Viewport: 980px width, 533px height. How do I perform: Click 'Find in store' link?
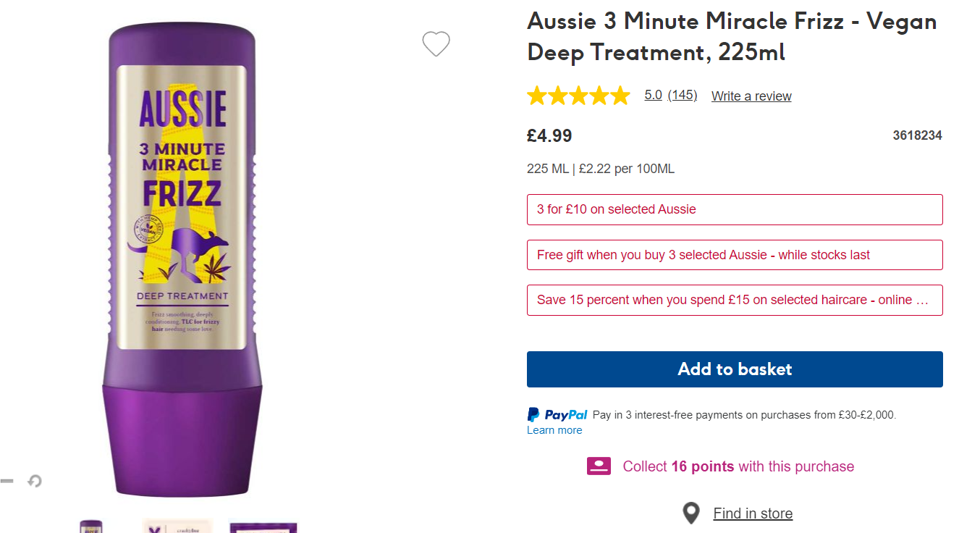753,513
